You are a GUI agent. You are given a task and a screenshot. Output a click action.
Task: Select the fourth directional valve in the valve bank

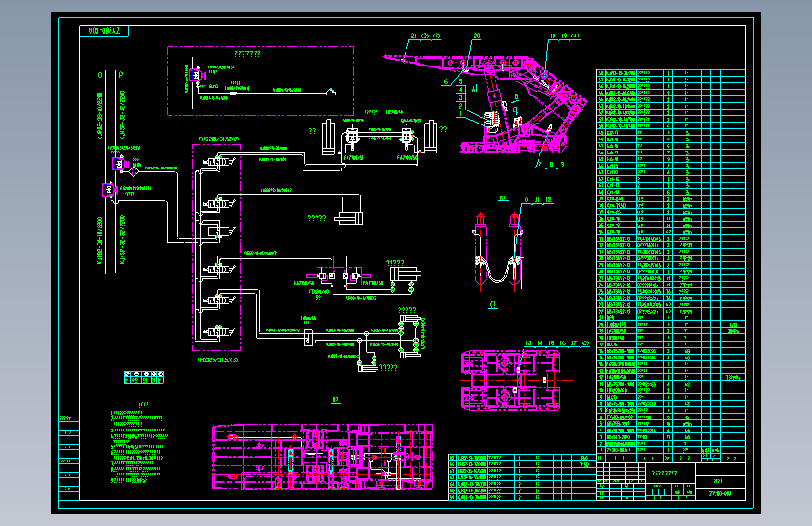(219, 270)
